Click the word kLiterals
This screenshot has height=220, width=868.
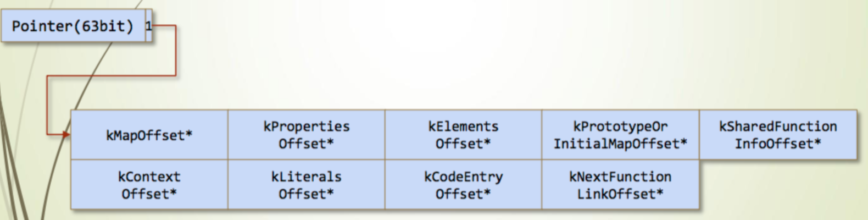pos(307,177)
